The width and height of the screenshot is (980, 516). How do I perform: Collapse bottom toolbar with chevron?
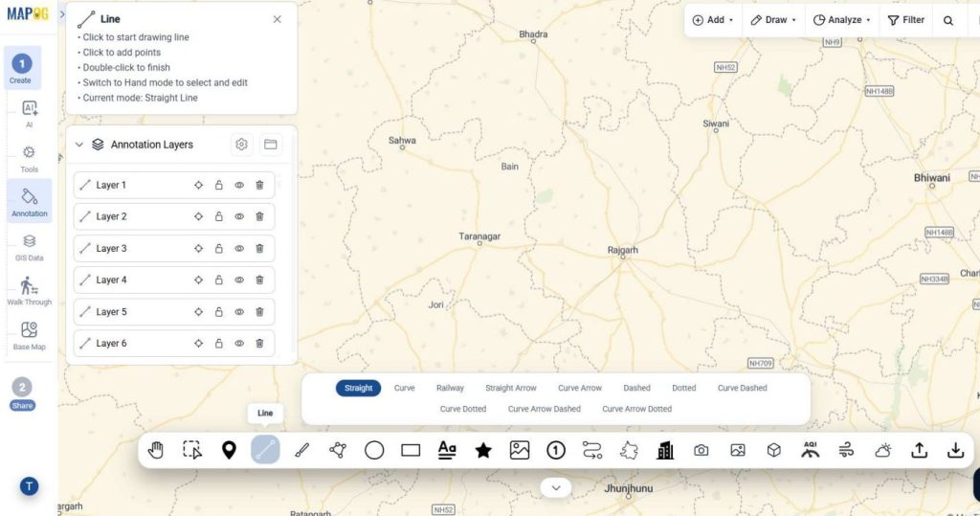(x=556, y=488)
